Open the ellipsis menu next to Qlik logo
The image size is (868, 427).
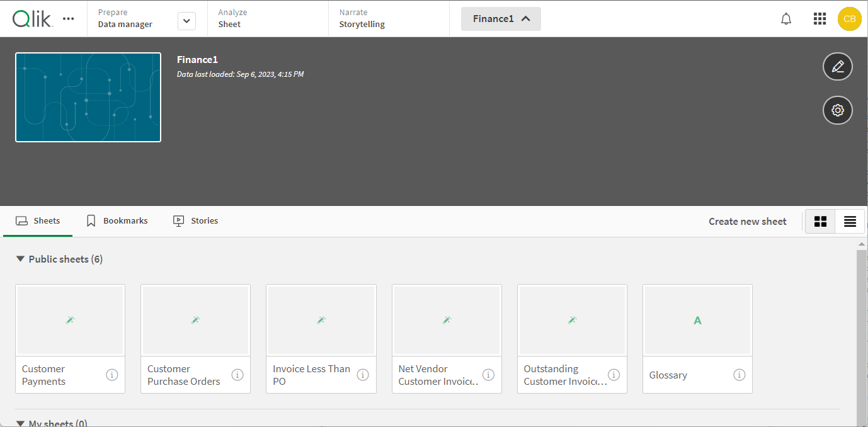[x=68, y=18]
